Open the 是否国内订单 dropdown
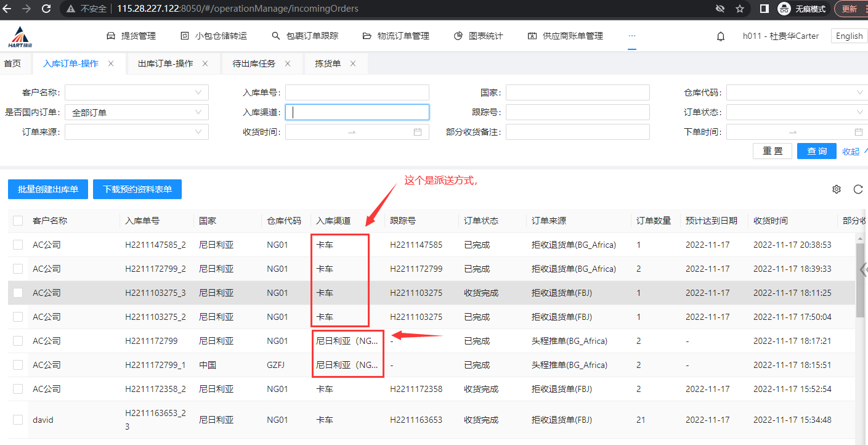 pyautogui.click(x=137, y=112)
